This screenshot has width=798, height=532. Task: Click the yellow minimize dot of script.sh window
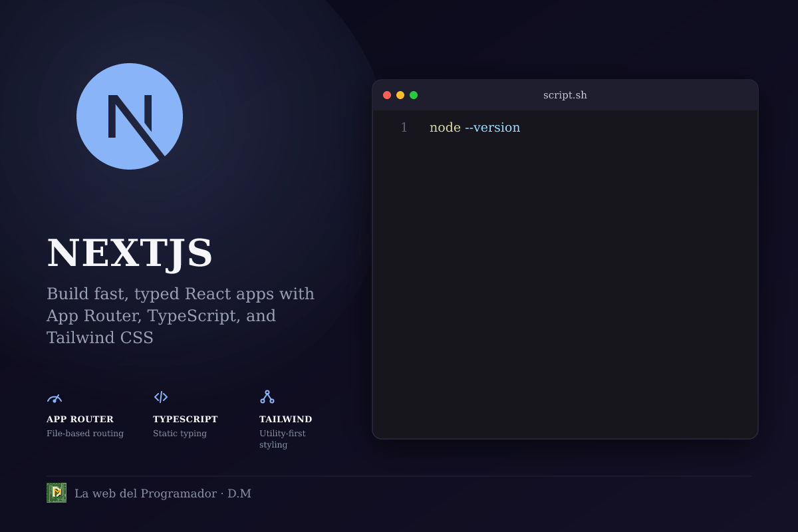[x=400, y=95]
